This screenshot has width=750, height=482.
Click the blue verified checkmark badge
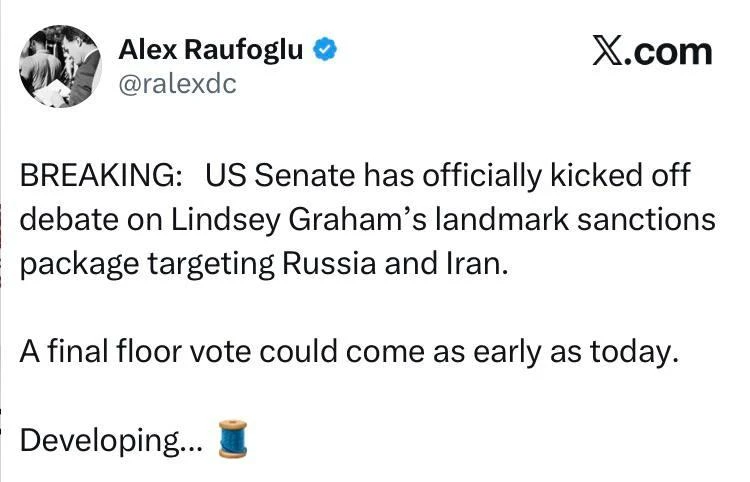325,49
